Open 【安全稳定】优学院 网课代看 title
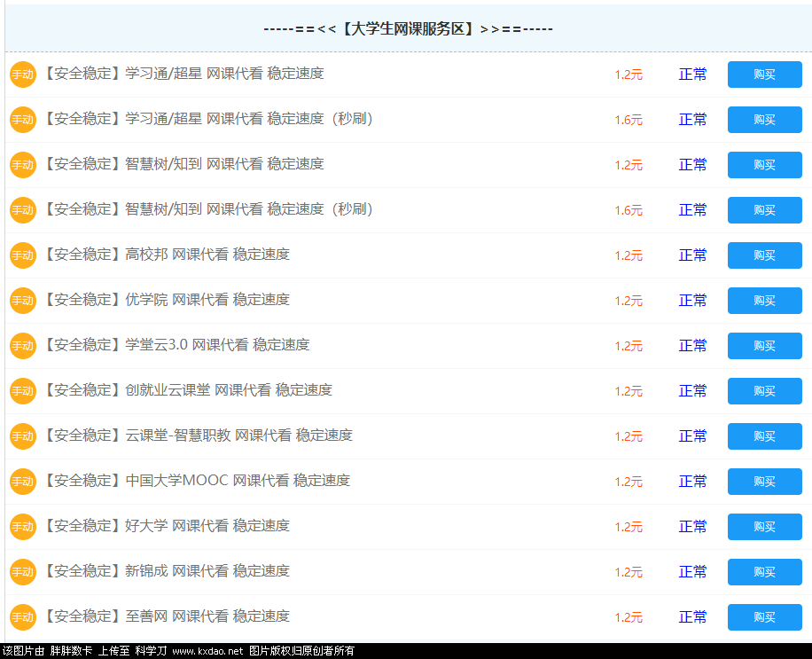 tap(166, 300)
